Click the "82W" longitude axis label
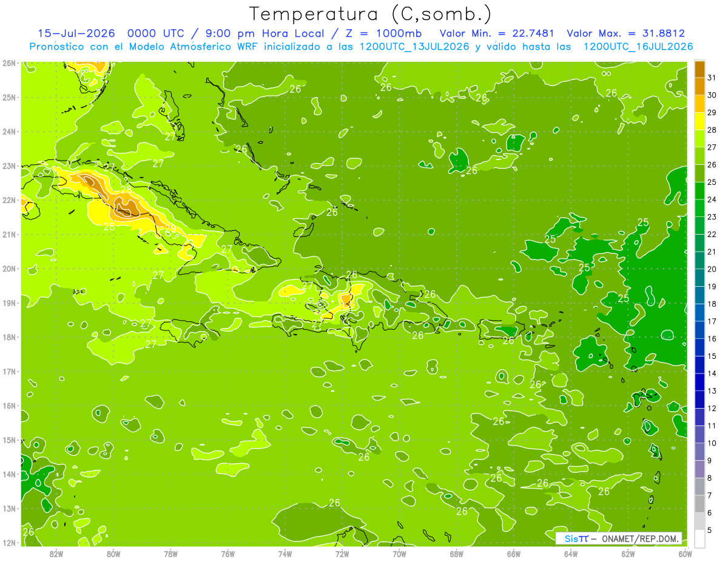This screenshot has height=562, width=728. [56, 554]
